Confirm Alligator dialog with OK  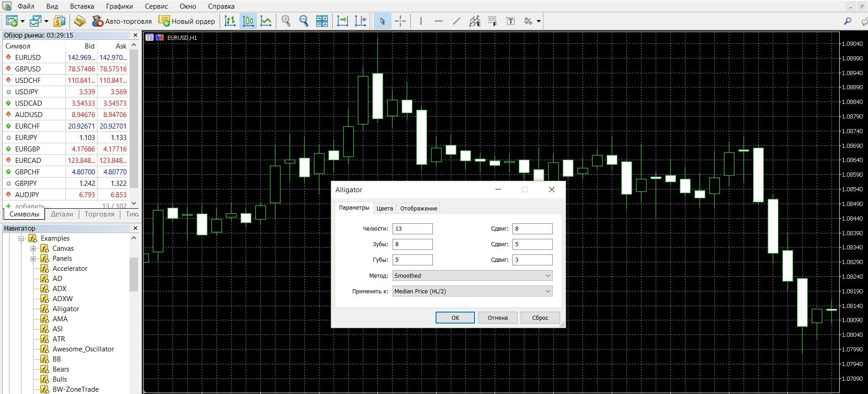pyautogui.click(x=455, y=318)
